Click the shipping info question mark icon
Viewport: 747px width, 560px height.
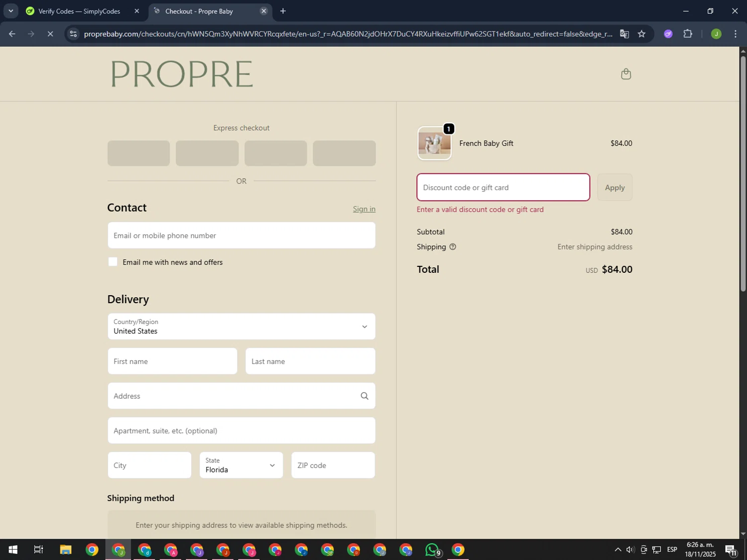point(453,247)
